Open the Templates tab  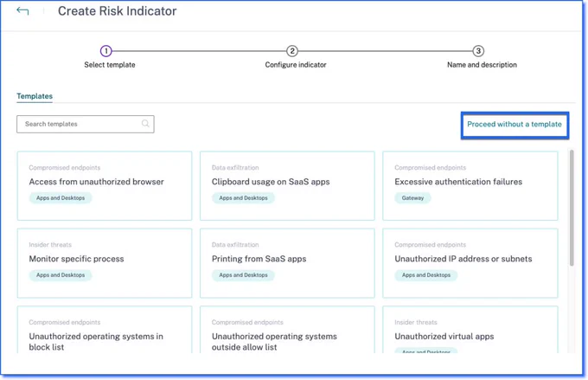point(35,96)
